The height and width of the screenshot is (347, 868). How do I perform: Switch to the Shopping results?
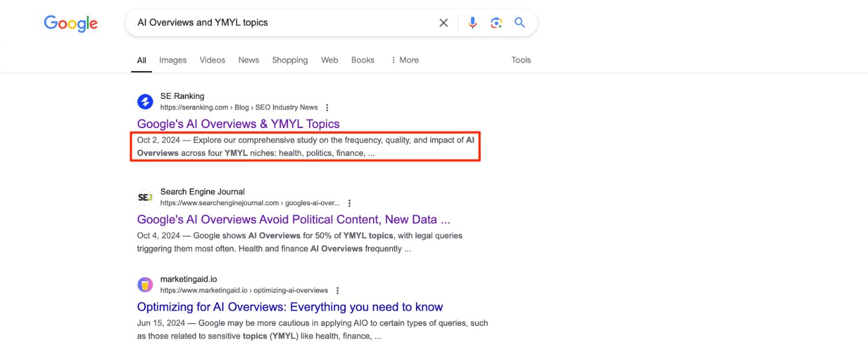click(x=289, y=60)
